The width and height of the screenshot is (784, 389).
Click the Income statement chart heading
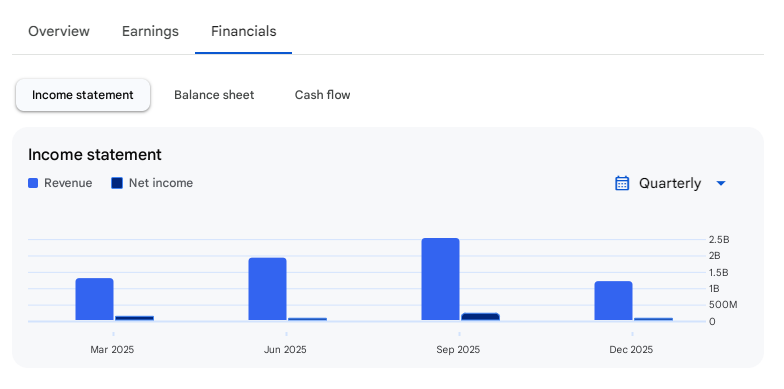(x=95, y=155)
